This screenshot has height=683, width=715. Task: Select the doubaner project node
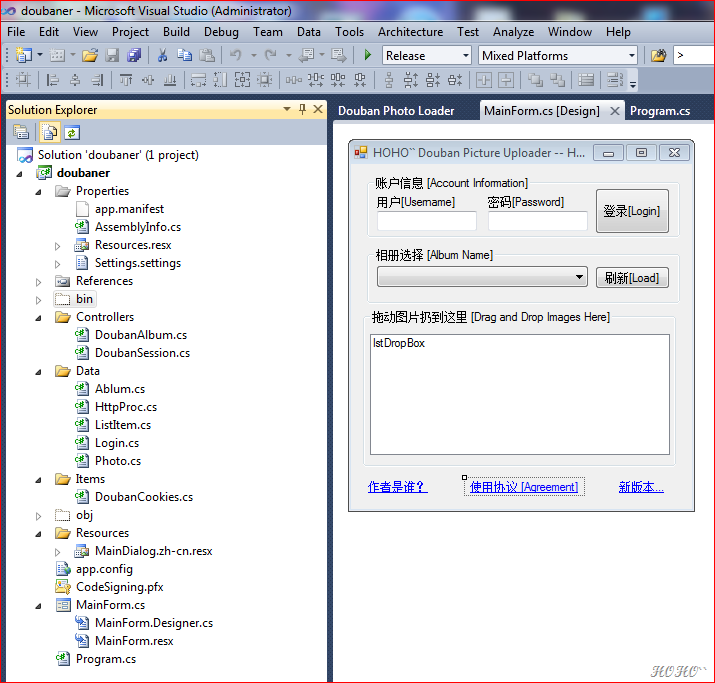[x=83, y=173]
